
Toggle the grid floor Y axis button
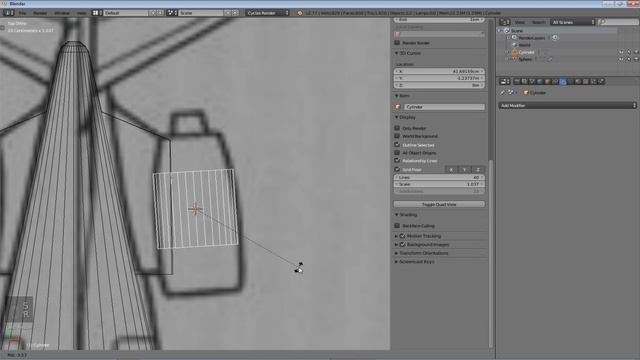point(464,169)
